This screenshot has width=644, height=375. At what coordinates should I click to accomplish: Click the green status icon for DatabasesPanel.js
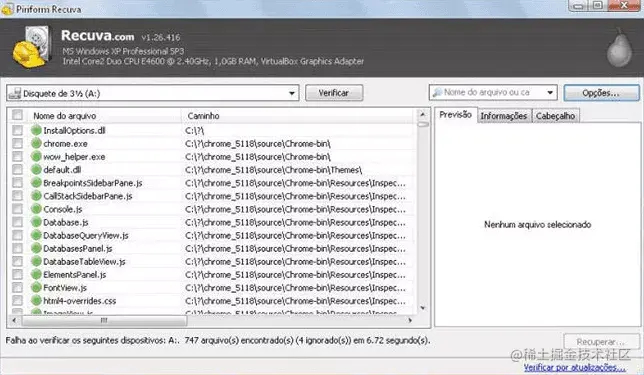click(36, 248)
